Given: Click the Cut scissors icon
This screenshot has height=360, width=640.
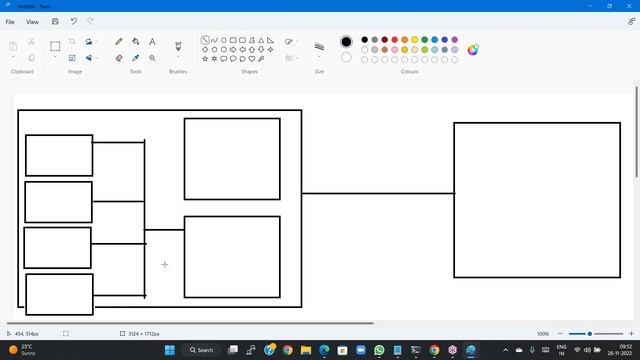Looking at the screenshot, I should tap(31, 42).
